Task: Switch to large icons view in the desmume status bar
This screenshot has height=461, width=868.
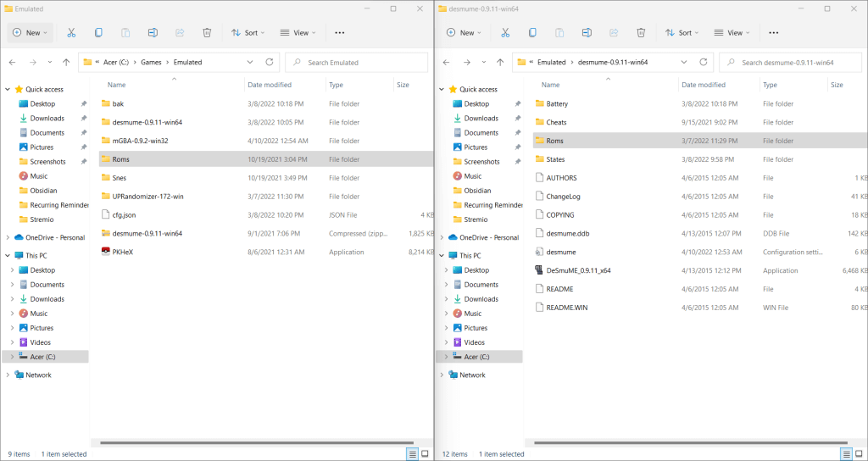Action: (x=860, y=454)
